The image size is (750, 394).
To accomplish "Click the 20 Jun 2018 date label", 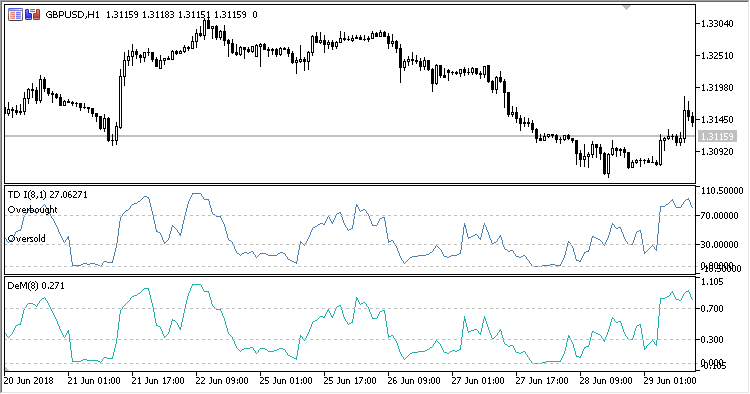I will tap(28, 381).
